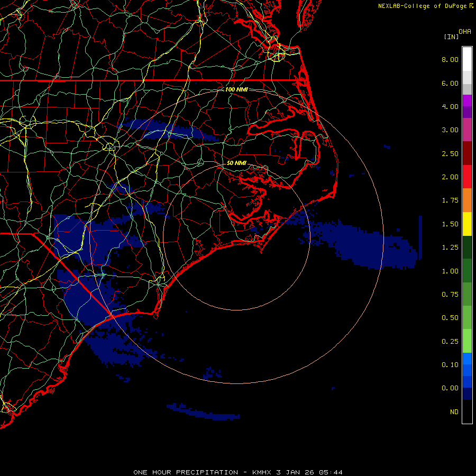Click the [IN] units label
Screen dimensions: 476x476
coord(451,36)
